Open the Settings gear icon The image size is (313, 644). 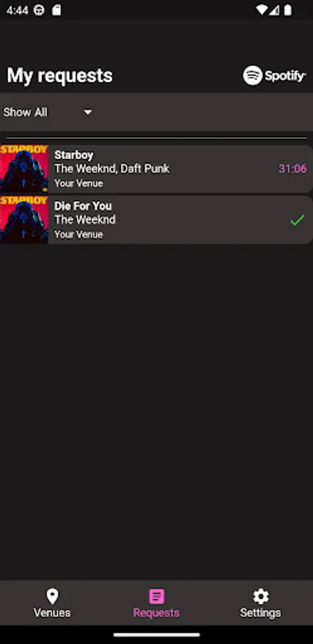261,596
